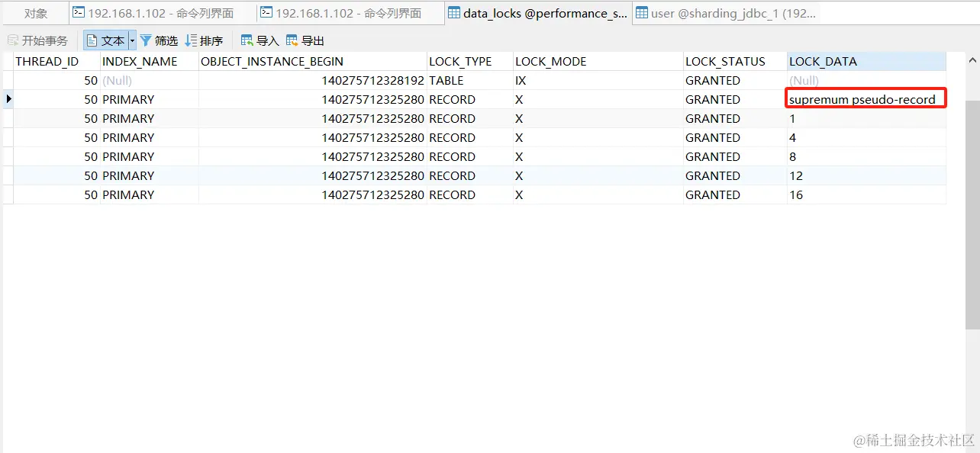Select the LOCK_DATA cell with value 12
The width and height of the screenshot is (980, 453).
click(866, 175)
